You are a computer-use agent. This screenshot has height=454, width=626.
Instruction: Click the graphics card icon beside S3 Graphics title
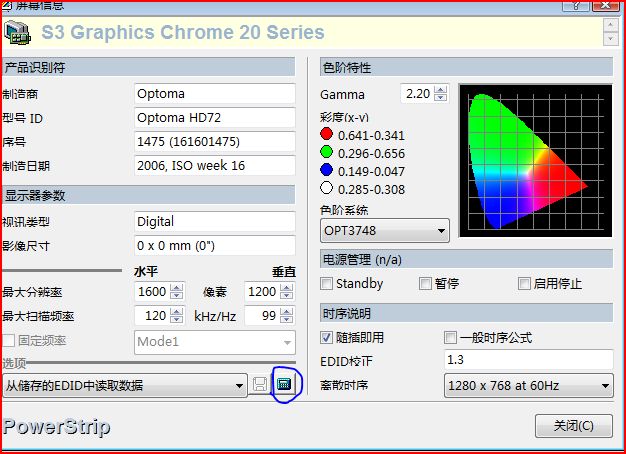[17, 32]
